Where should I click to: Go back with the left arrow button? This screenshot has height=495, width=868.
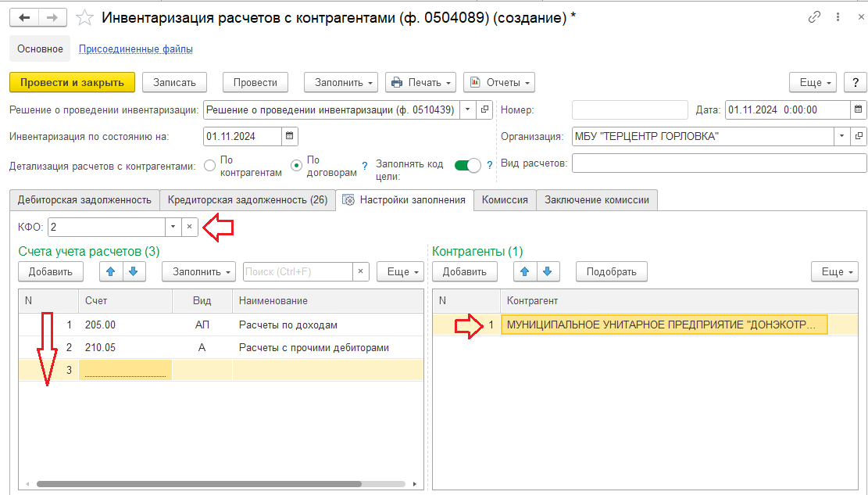pyautogui.click(x=24, y=18)
